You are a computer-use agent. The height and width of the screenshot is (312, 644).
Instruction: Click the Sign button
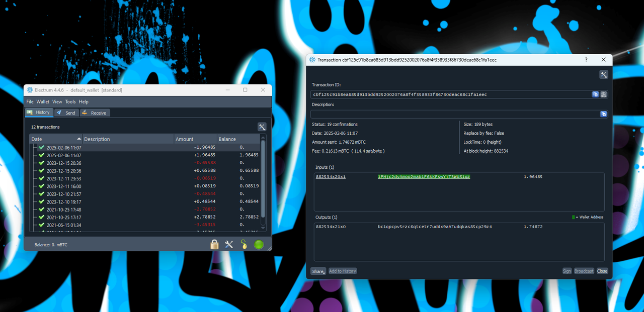[567, 271]
